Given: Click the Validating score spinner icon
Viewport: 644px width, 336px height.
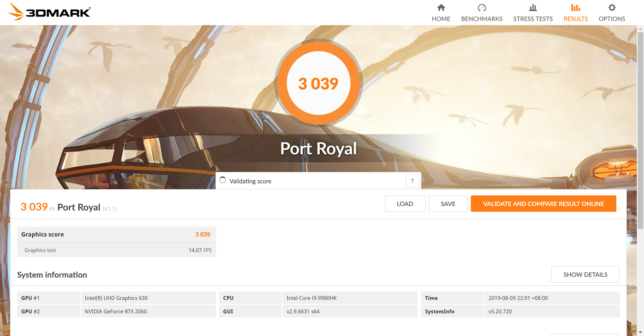Looking at the screenshot, I should (x=223, y=180).
